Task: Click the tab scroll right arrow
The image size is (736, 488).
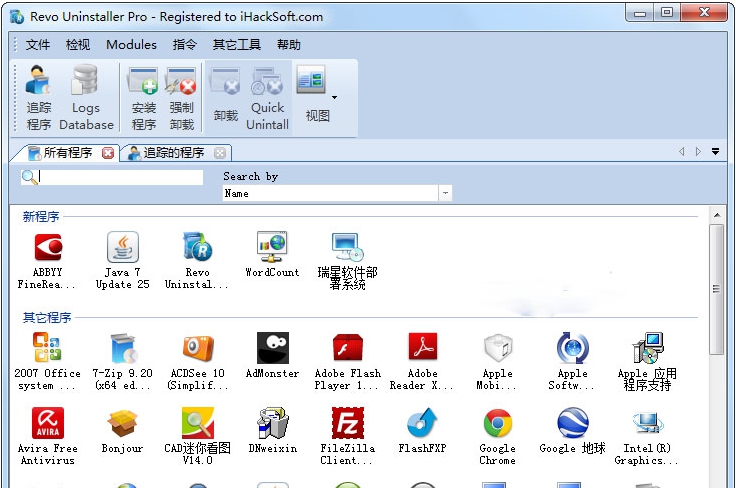Action: [698, 152]
